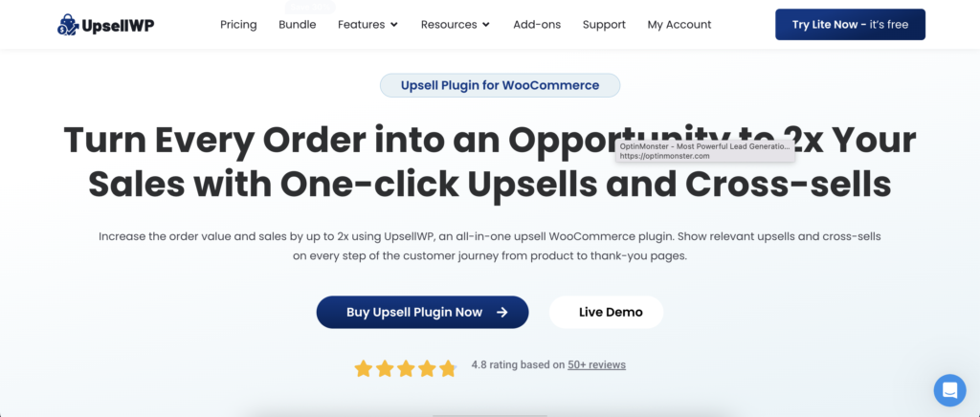Click the UpsellWP logo icon

click(x=68, y=25)
